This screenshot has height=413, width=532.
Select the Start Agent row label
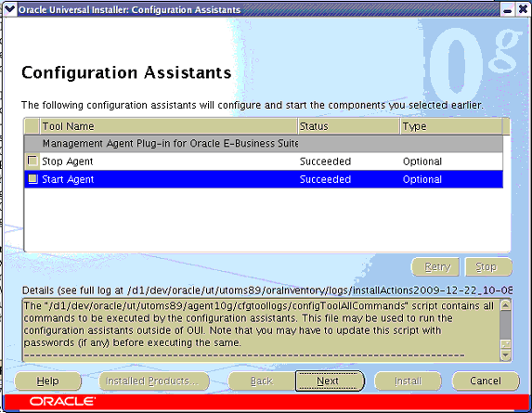click(68, 179)
